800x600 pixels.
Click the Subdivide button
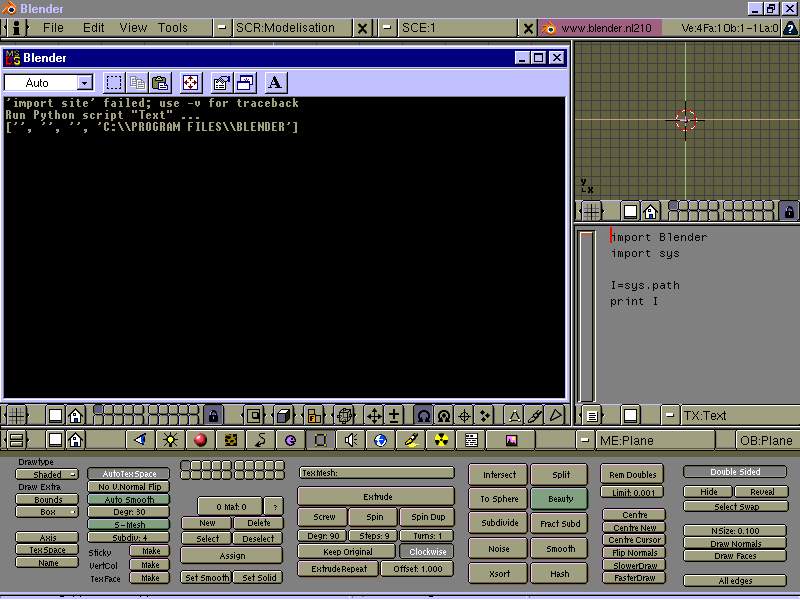pyautogui.click(x=498, y=523)
